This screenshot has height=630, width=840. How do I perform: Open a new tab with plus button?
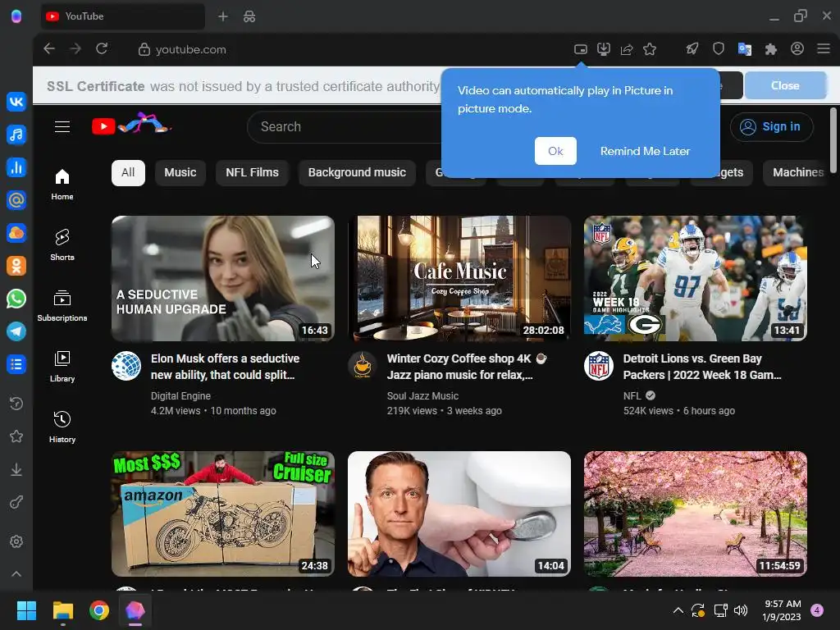click(x=223, y=16)
